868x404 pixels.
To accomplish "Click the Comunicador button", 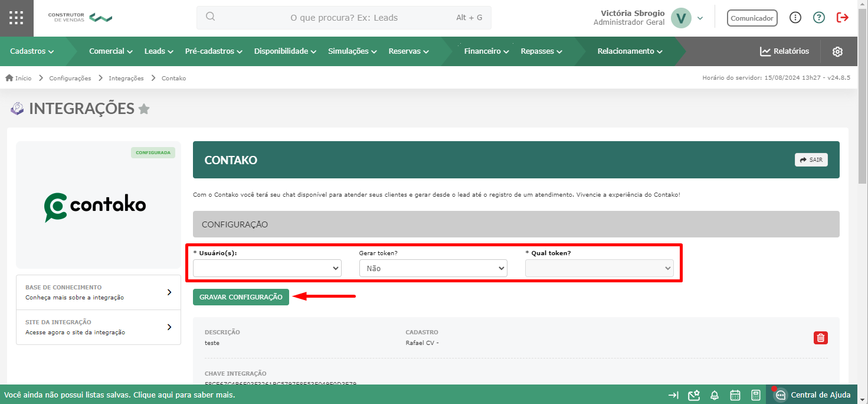I will pos(752,18).
